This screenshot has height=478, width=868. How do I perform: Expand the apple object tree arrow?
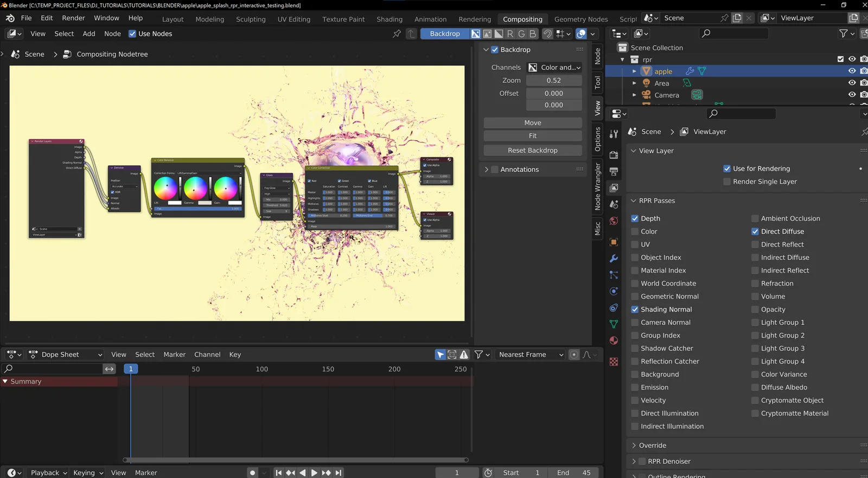pos(634,71)
